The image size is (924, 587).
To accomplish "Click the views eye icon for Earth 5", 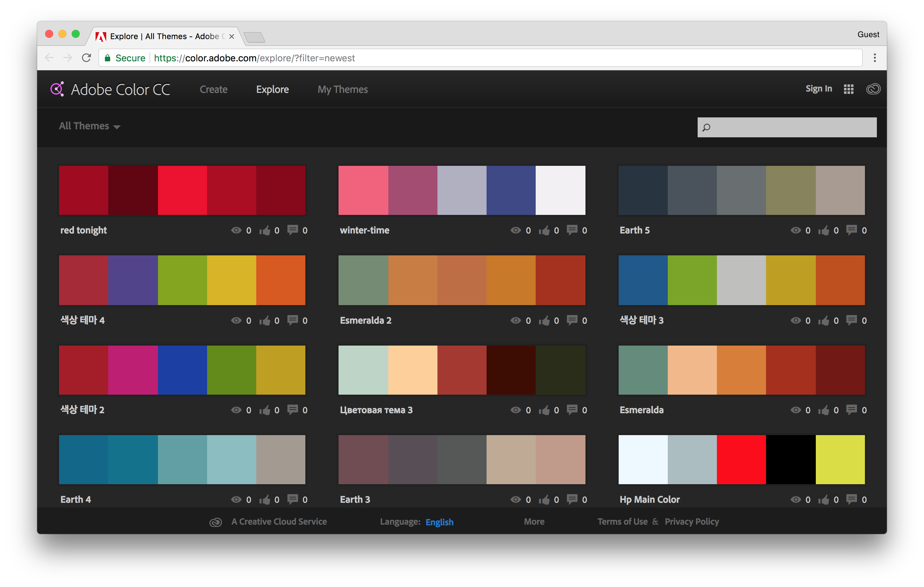I will [x=796, y=230].
